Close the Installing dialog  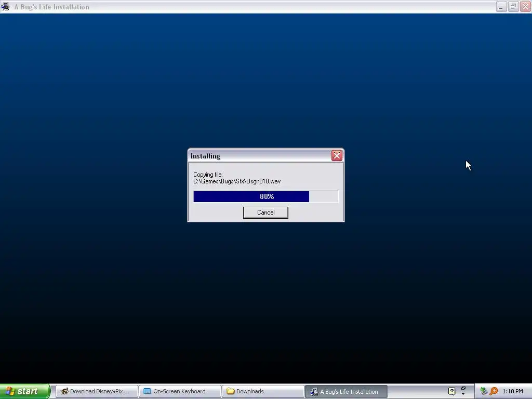[x=337, y=156]
